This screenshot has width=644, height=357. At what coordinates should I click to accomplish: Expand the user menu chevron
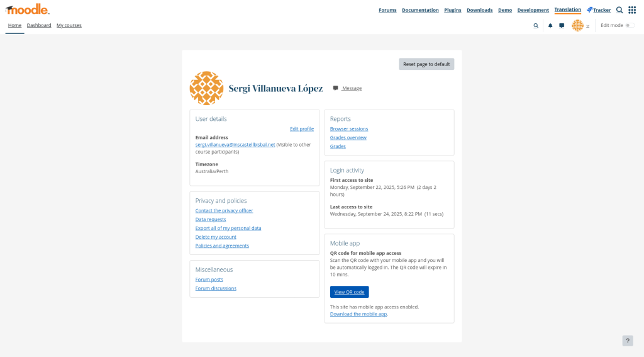pos(588,26)
